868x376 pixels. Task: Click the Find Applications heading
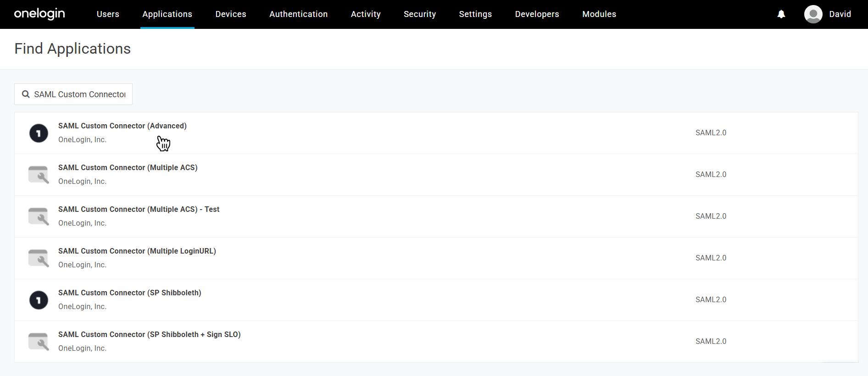pos(72,49)
